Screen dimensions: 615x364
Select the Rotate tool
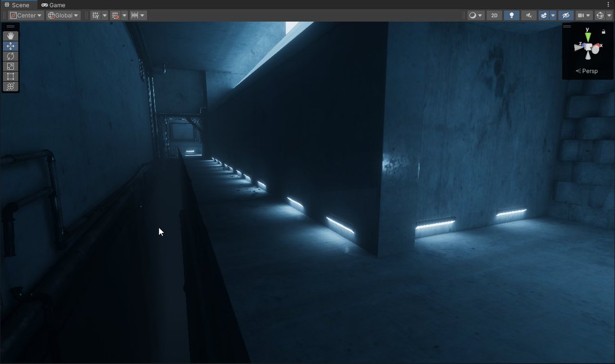11,56
